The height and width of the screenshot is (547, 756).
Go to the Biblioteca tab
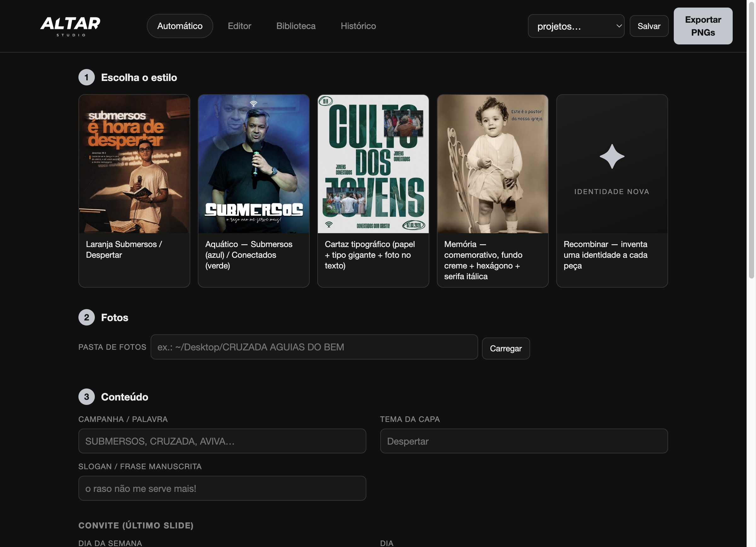pos(296,26)
